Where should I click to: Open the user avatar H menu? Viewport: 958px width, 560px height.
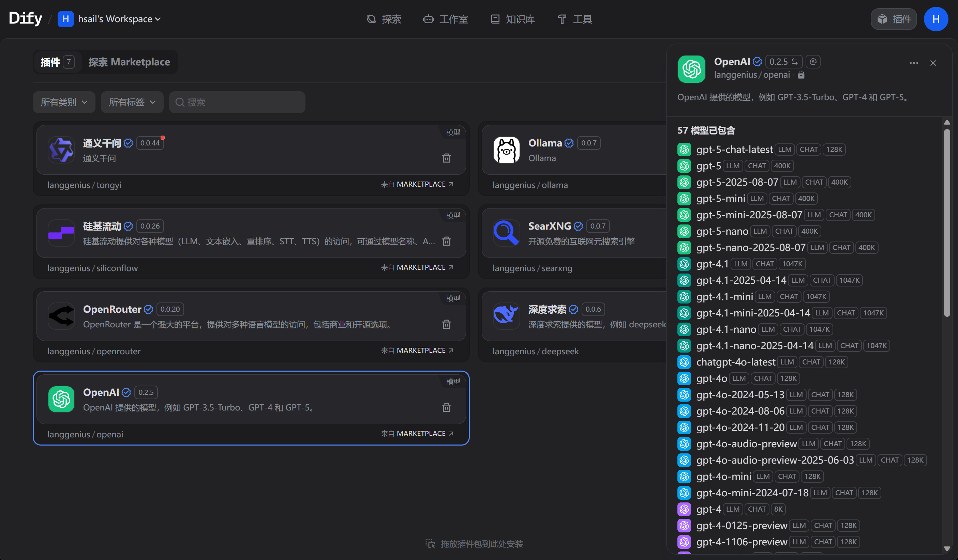click(936, 19)
